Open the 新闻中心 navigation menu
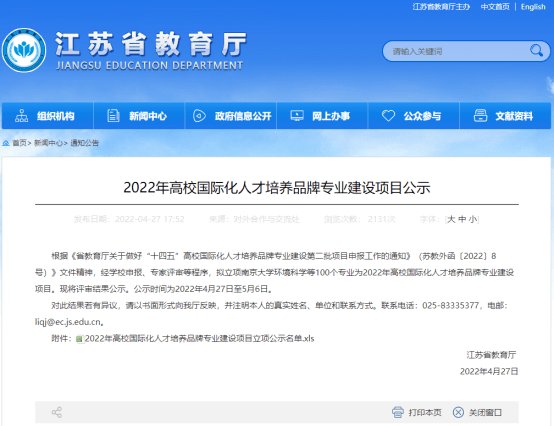 (x=139, y=116)
